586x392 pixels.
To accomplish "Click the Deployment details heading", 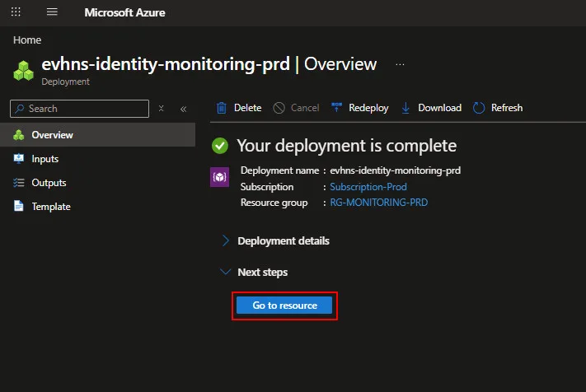I will point(284,241).
